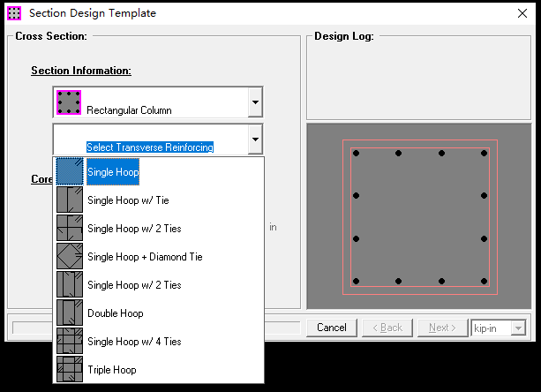Click the Back button

387,328
